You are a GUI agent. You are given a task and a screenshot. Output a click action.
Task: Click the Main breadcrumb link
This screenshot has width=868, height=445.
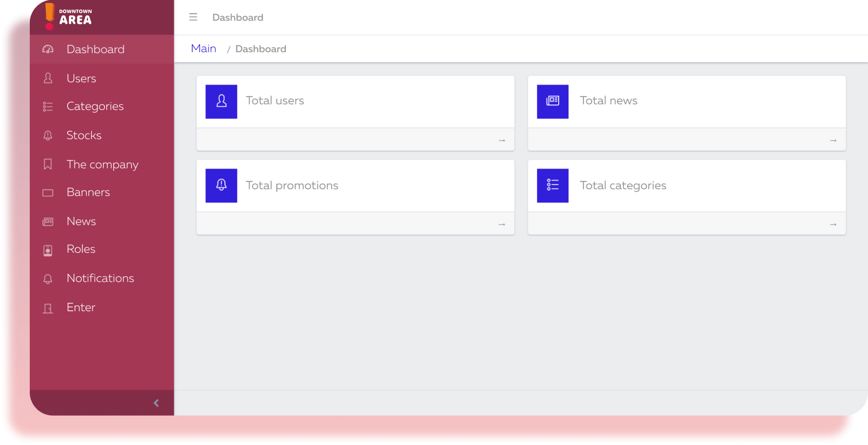coord(203,49)
